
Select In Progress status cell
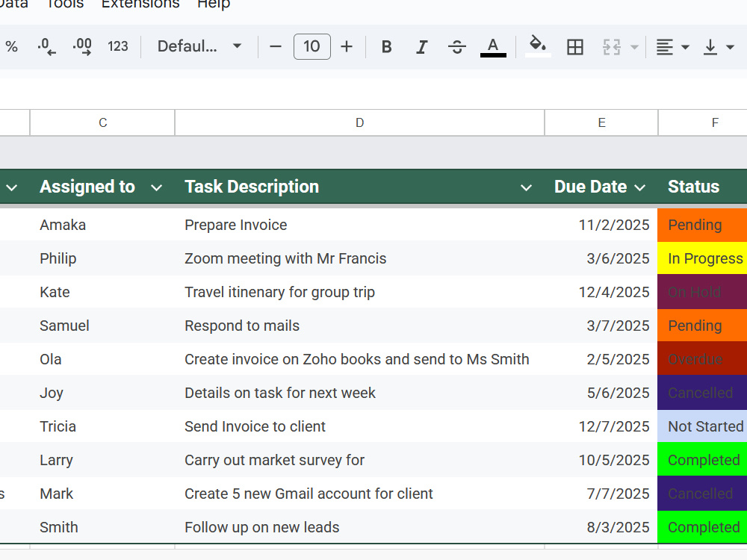click(702, 258)
